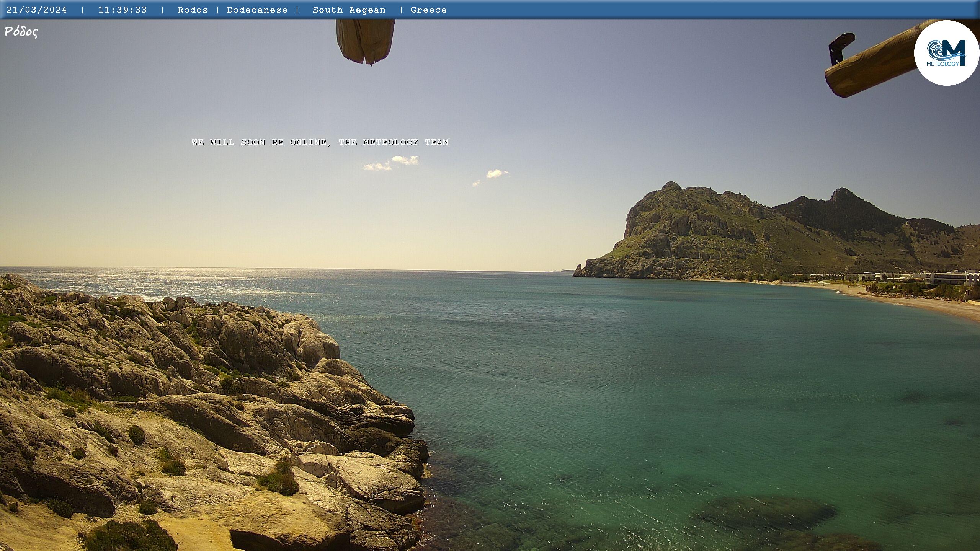Image resolution: width=980 pixels, height=551 pixels.
Task: Click the green bush on the foreground rocks
Action: (279, 478)
